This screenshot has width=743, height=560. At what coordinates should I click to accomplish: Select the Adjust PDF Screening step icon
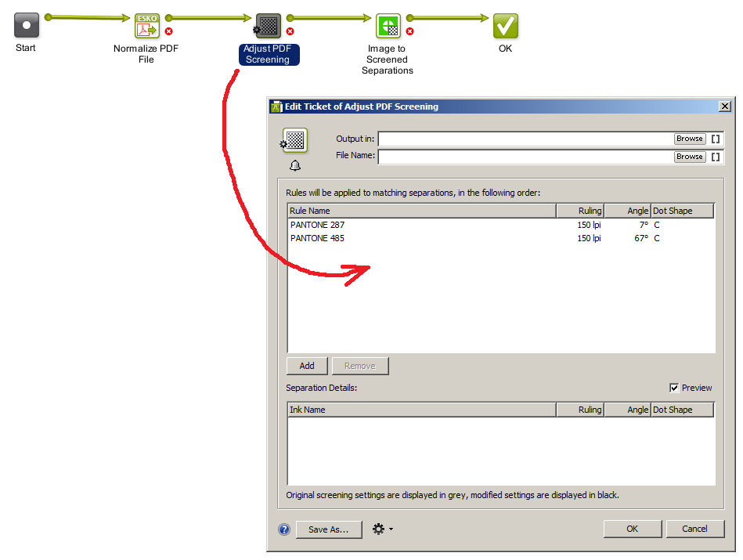pos(269,26)
